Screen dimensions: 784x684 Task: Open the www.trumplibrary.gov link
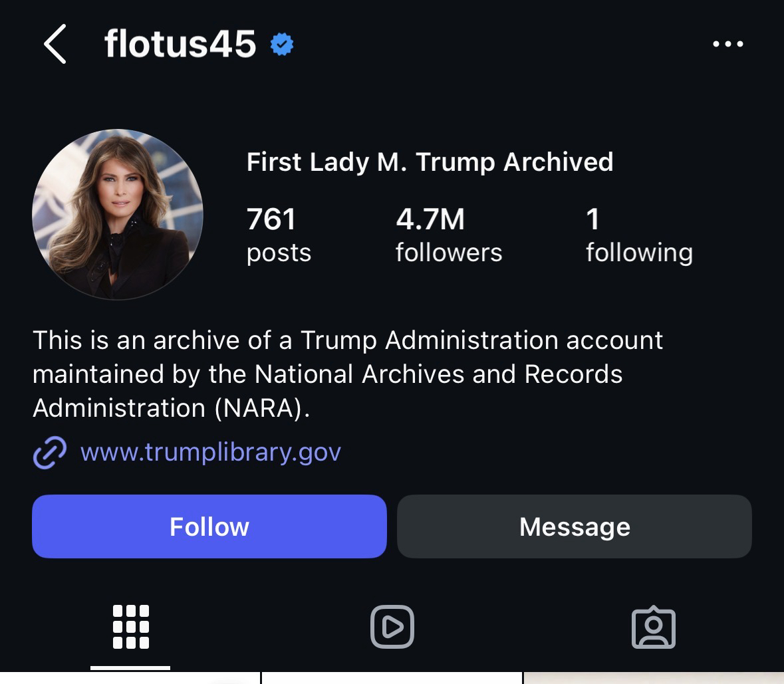point(210,453)
